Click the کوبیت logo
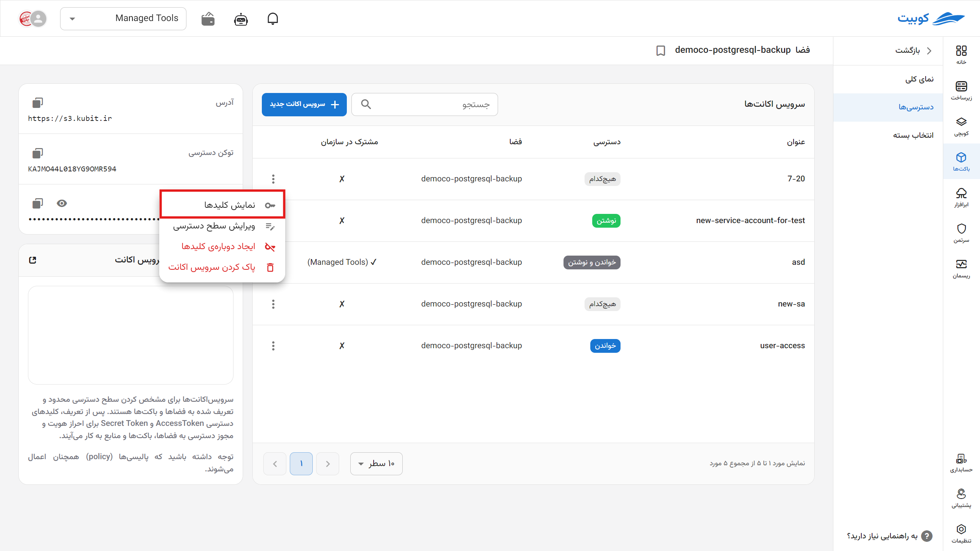 pyautogui.click(x=931, y=18)
